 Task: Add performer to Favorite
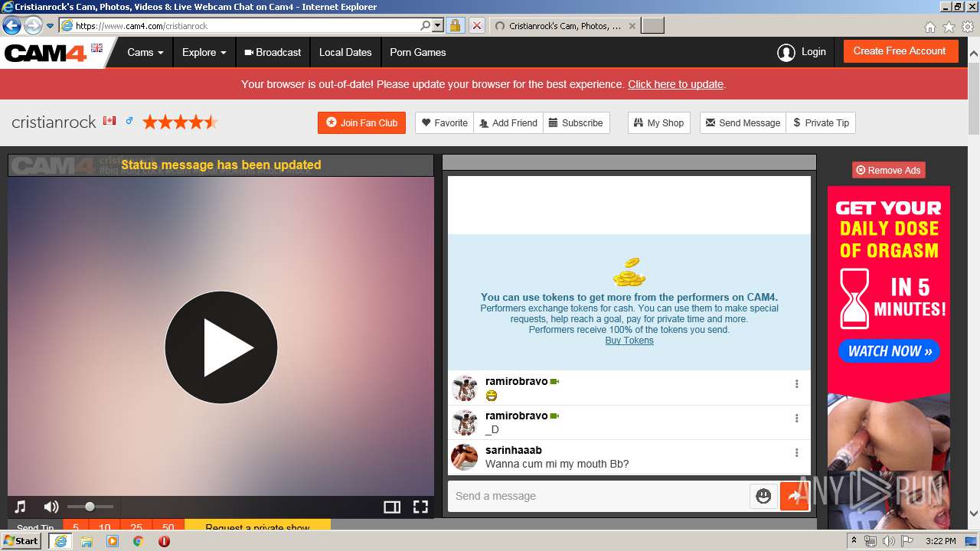click(x=445, y=122)
